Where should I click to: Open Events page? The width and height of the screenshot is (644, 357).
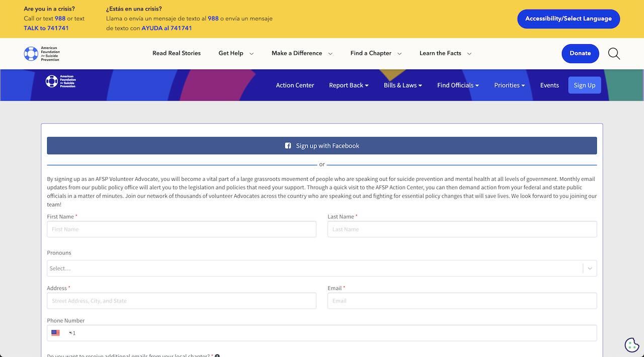pyautogui.click(x=549, y=85)
